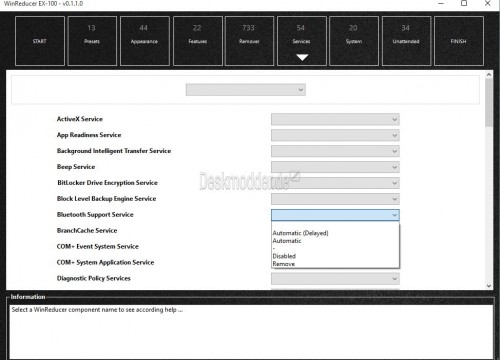Click COM+ System Application Service label
Viewport: 500px width, 360px height.
tap(105, 262)
